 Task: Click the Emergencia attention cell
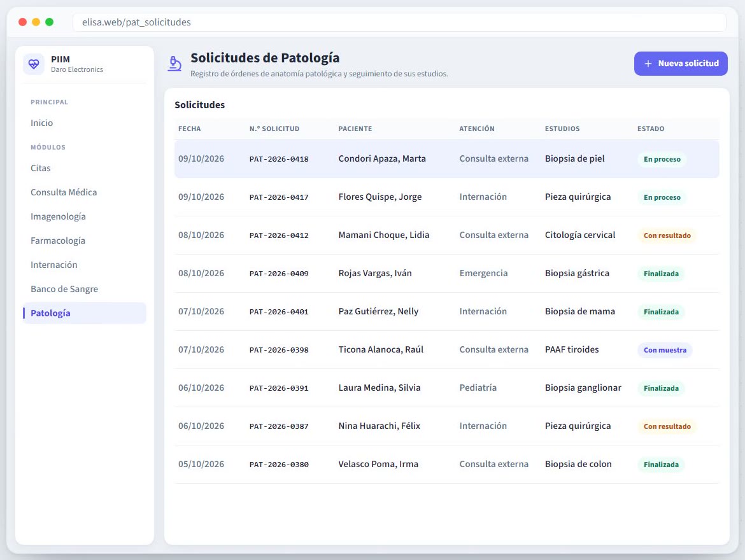tap(483, 273)
